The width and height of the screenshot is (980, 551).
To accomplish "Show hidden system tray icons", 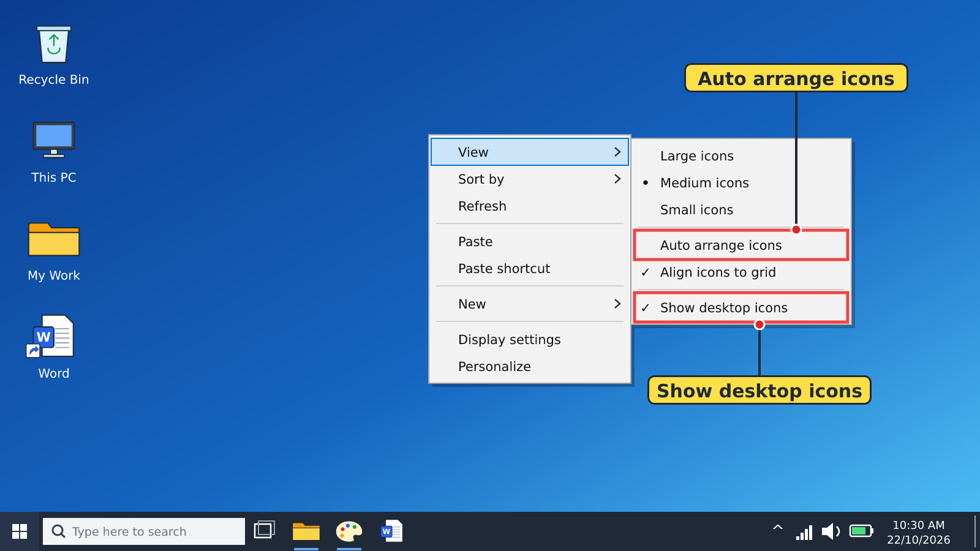I will pos(778,528).
